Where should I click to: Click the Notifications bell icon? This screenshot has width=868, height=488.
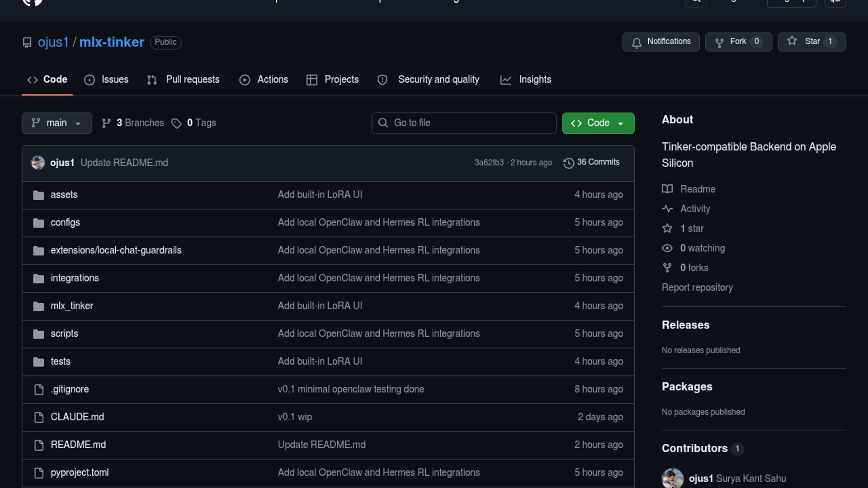tap(637, 42)
